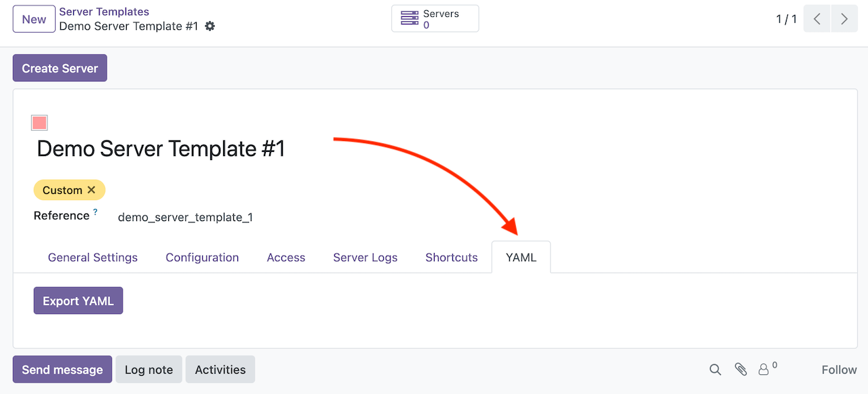Open attachments with the paperclip icon

coord(741,370)
